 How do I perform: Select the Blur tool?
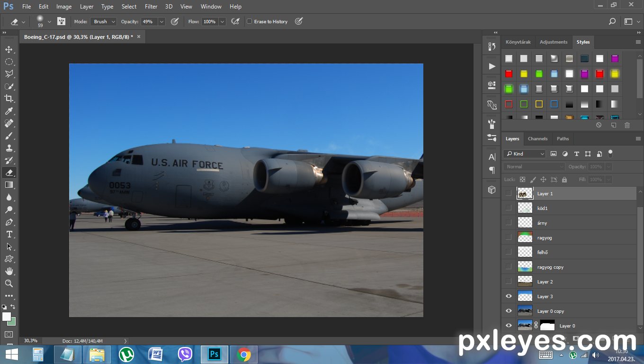pos(9,197)
